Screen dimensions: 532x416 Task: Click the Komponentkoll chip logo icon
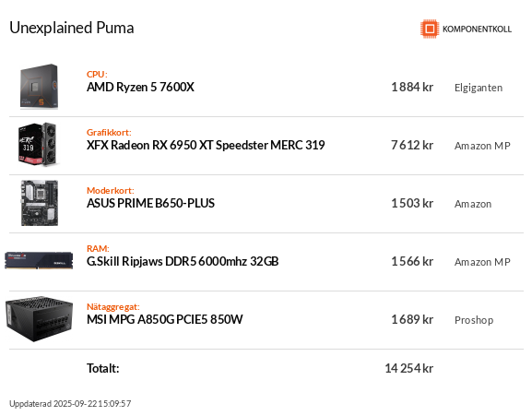pyautogui.click(x=430, y=29)
